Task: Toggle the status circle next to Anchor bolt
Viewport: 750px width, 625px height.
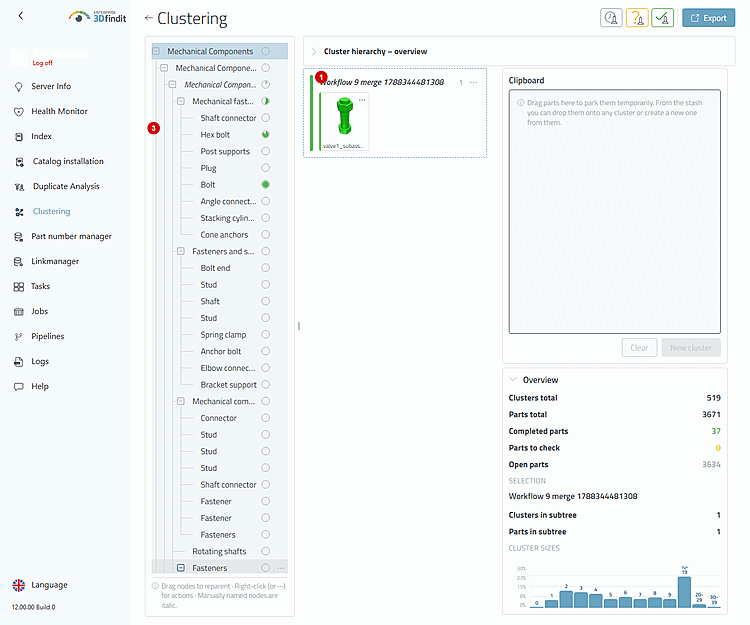Action: (x=265, y=351)
